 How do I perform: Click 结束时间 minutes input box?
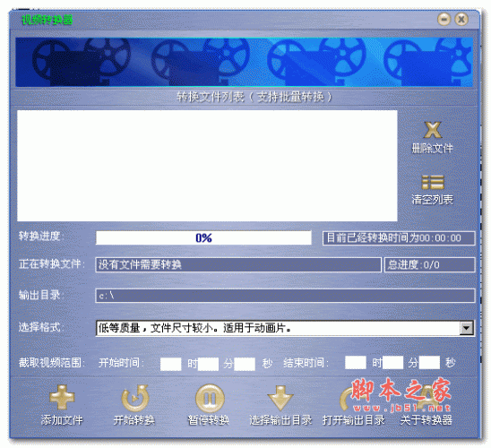coord(392,363)
